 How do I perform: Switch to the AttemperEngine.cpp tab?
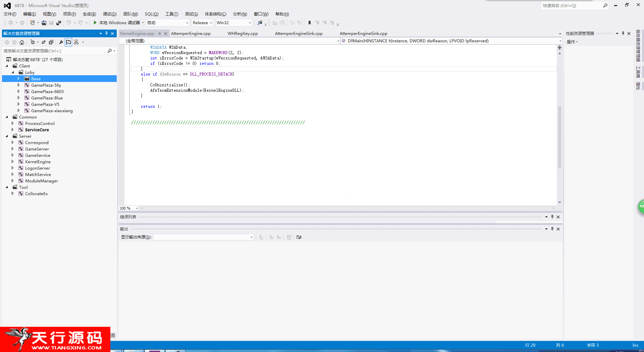[191, 33]
